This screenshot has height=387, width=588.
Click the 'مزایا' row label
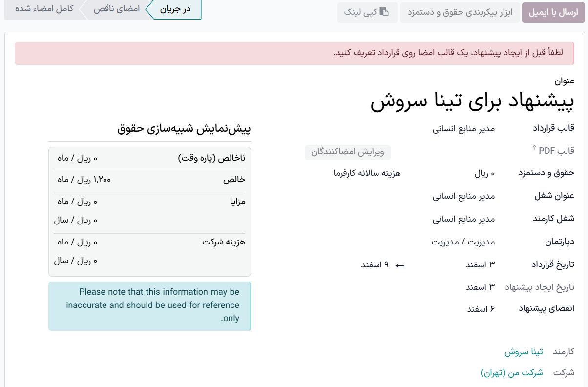tap(237, 202)
